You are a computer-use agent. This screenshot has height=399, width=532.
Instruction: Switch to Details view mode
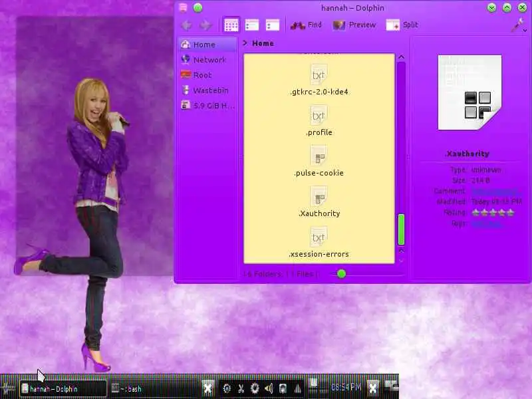tap(252, 25)
